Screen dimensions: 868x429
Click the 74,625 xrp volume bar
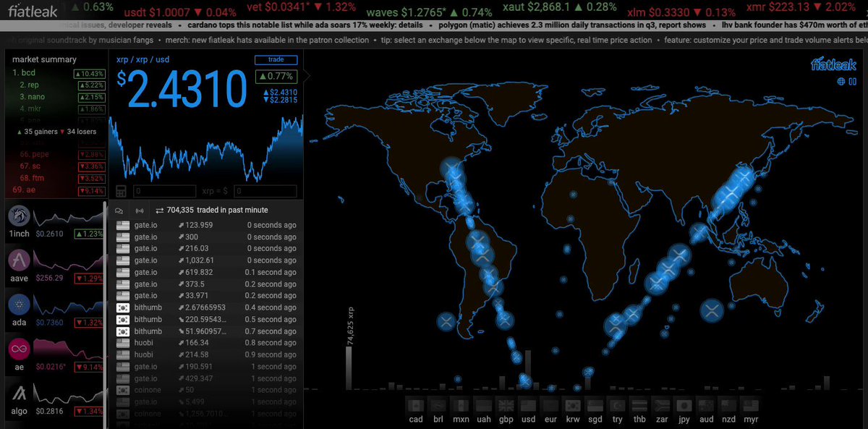click(349, 368)
